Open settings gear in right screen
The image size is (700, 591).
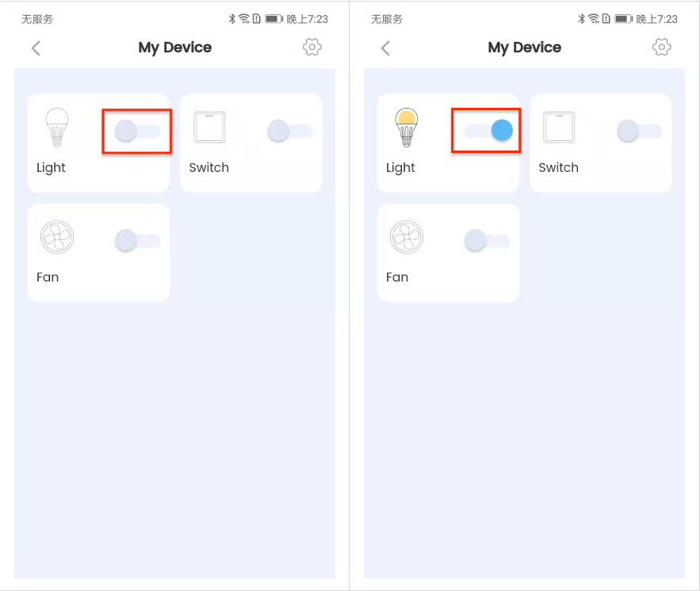tap(662, 47)
